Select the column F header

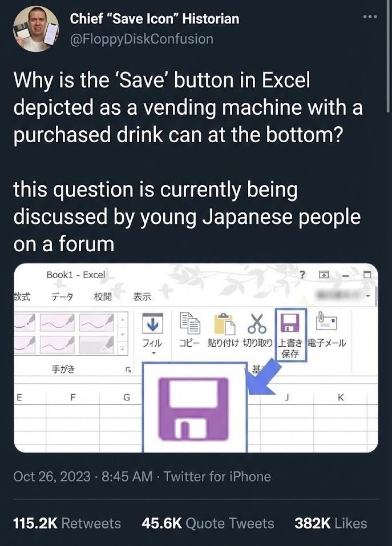(x=73, y=398)
